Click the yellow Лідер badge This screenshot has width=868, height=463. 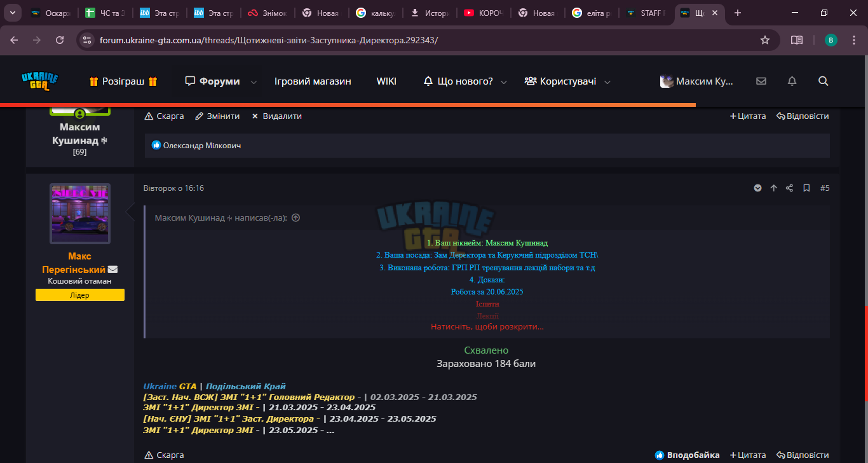pos(80,295)
